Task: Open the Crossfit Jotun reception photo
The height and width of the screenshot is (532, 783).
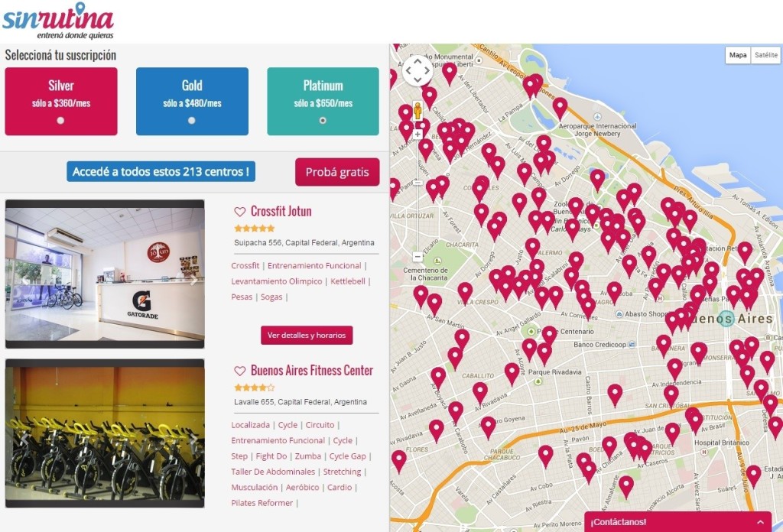Action: (x=105, y=274)
